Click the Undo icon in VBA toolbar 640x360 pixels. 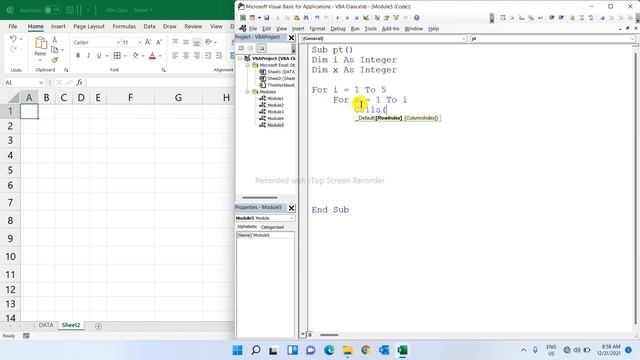click(x=317, y=18)
